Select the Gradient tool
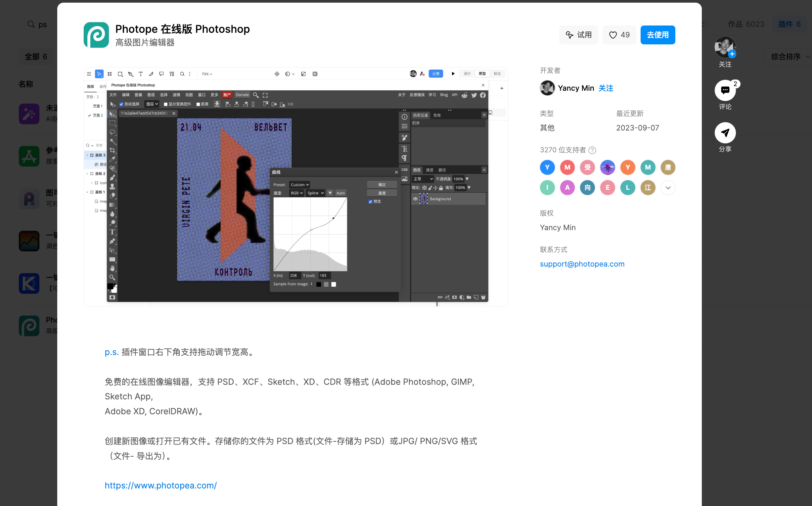 click(x=113, y=204)
